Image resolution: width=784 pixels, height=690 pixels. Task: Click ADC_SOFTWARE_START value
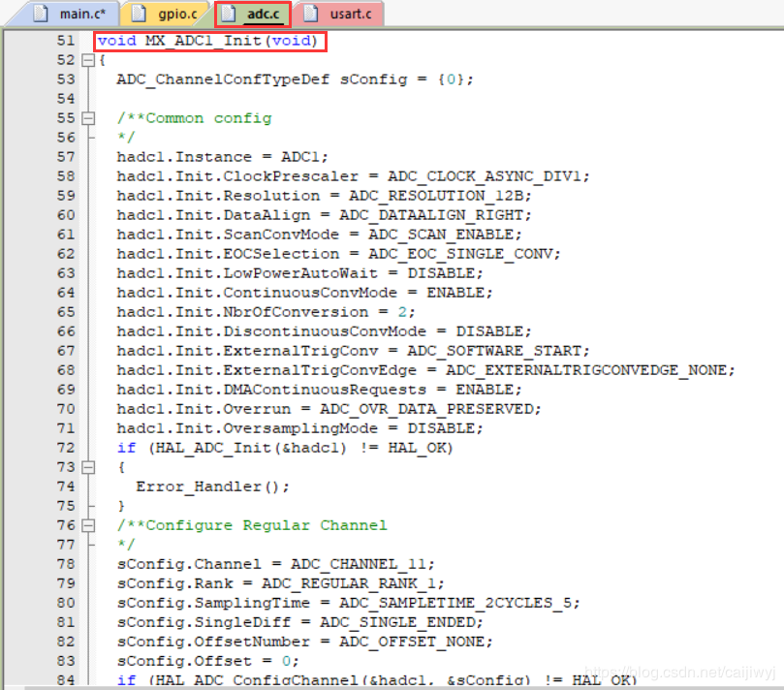[494, 351]
